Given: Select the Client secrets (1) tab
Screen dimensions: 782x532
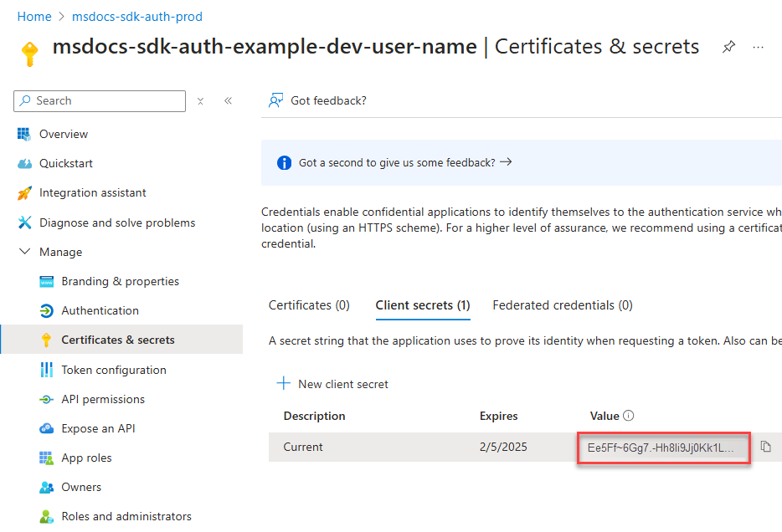Looking at the screenshot, I should click(x=422, y=305).
